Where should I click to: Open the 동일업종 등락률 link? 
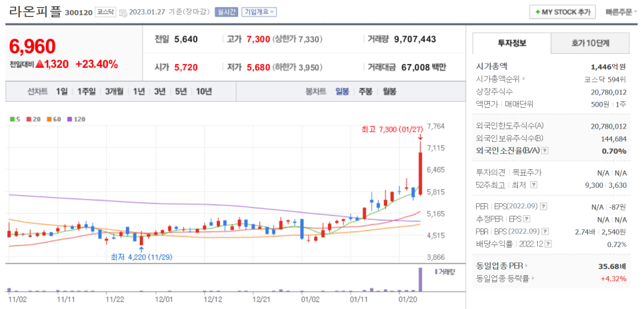click(x=505, y=278)
